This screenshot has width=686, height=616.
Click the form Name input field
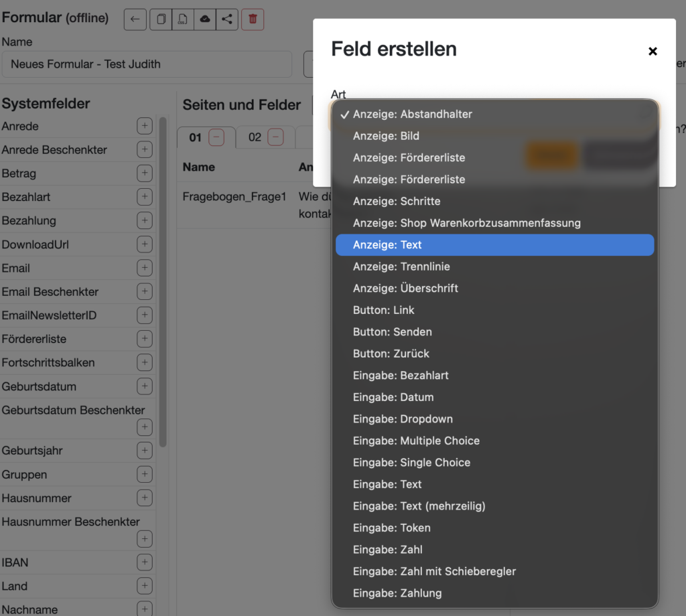(147, 64)
